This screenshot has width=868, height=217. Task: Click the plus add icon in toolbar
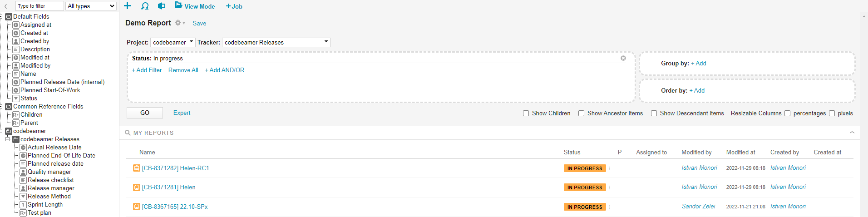[128, 6]
